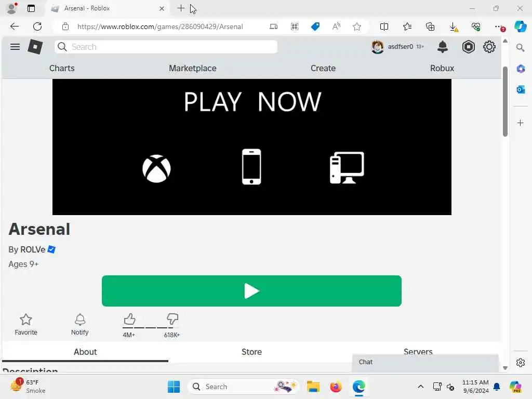Open the Robux balance hexagon icon
Image resolution: width=532 pixels, height=399 pixels.
tap(468, 47)
